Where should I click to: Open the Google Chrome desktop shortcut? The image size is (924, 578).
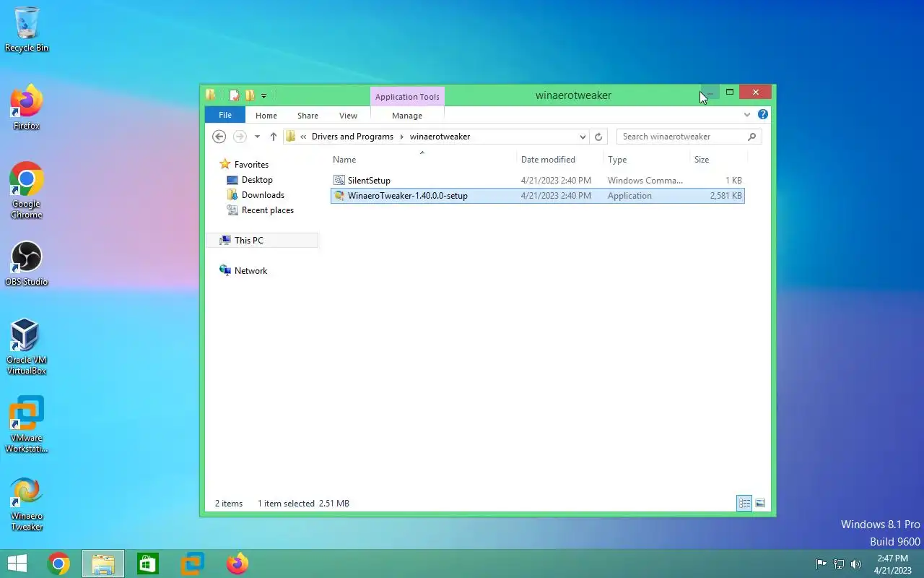tap(27, 189)
